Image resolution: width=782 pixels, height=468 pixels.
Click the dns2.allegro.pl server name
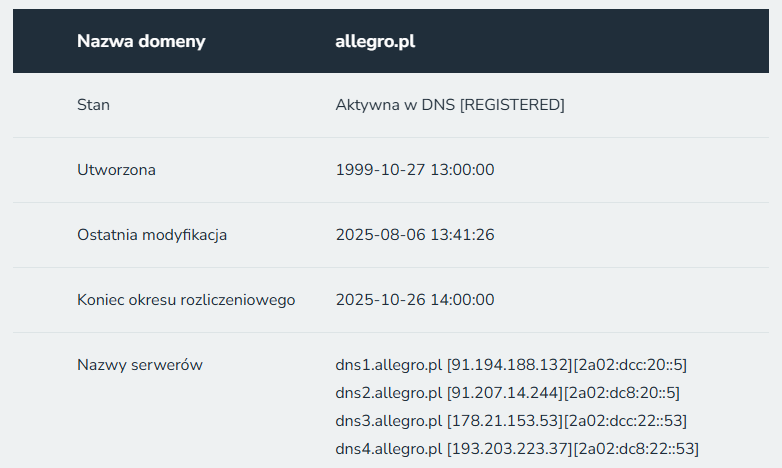[389, 393]
